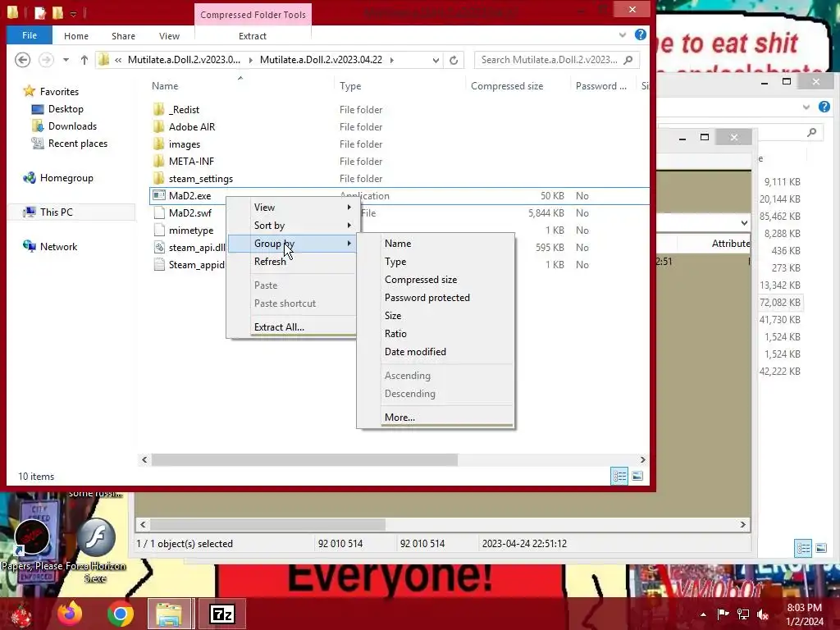Image resolution: width=840 pixels, height=630 pixels.
Task: Open recent locations dropdown arrow
Action: tap(66, 60)
